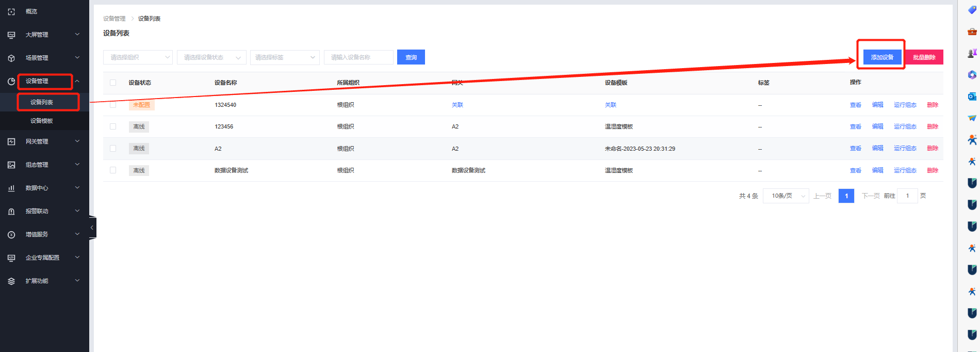Click the 大屏管理 screen icon
Image resolution: width=980 pixels, height=352 pixels.
[x=11, y=35]
